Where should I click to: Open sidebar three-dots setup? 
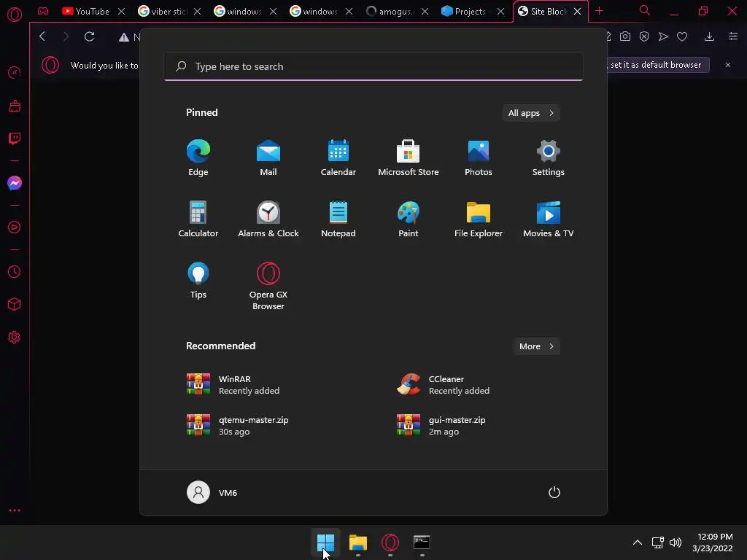point(15,510)
